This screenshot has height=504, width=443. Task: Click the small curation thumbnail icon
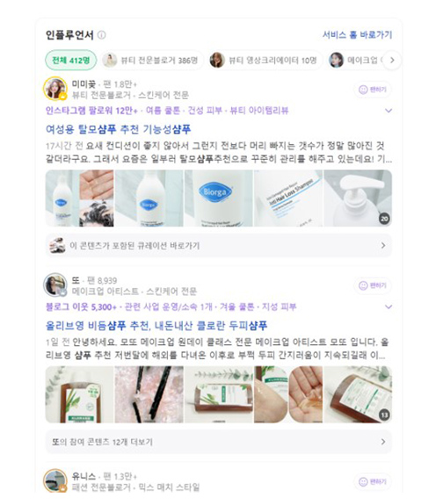58,246
